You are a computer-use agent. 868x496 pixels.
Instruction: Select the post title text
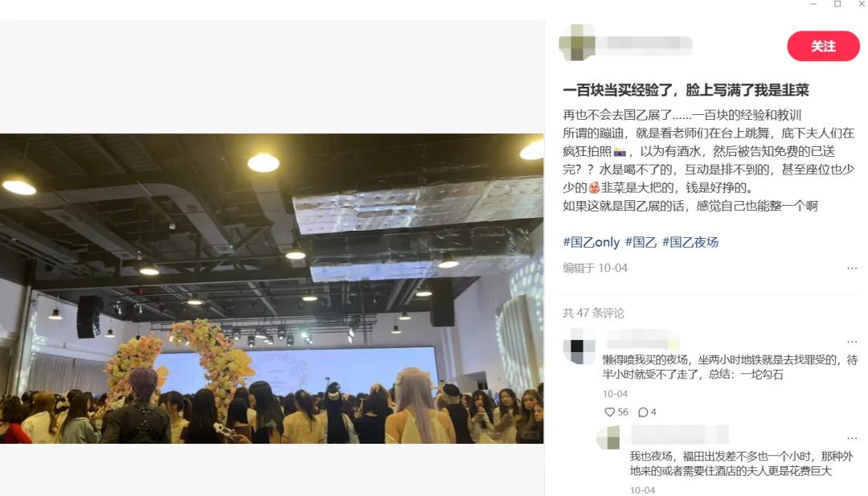pyautogui.click(x=686, y=90)
